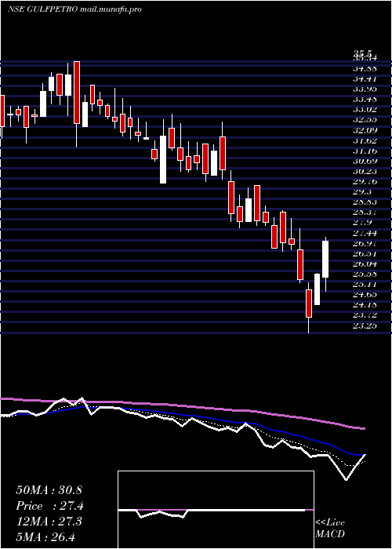Click the 50MA : 30.8 readout
The width and height of the screenshot is (392, 549).
(x=49, y=490)
